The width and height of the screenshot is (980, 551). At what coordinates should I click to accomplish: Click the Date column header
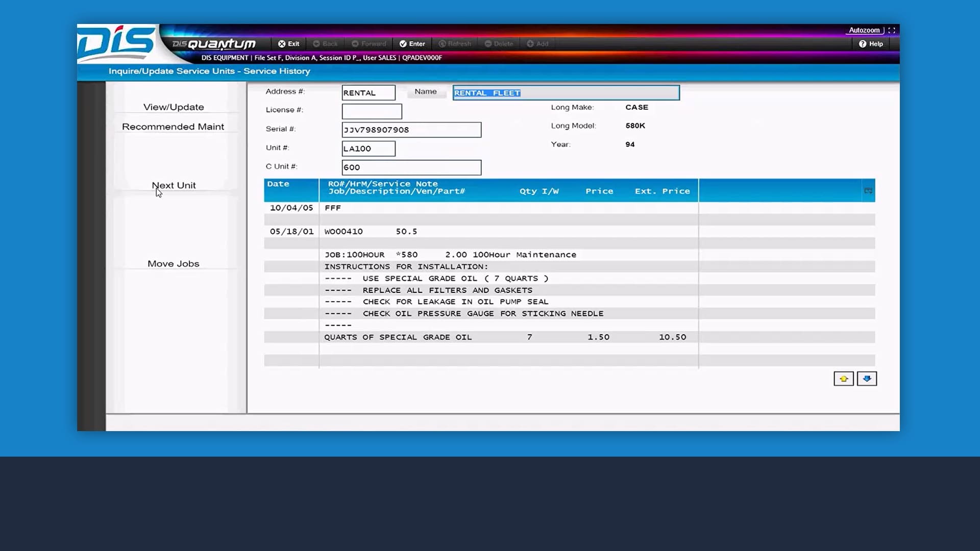pyautogui.click(x=278, y=184)
